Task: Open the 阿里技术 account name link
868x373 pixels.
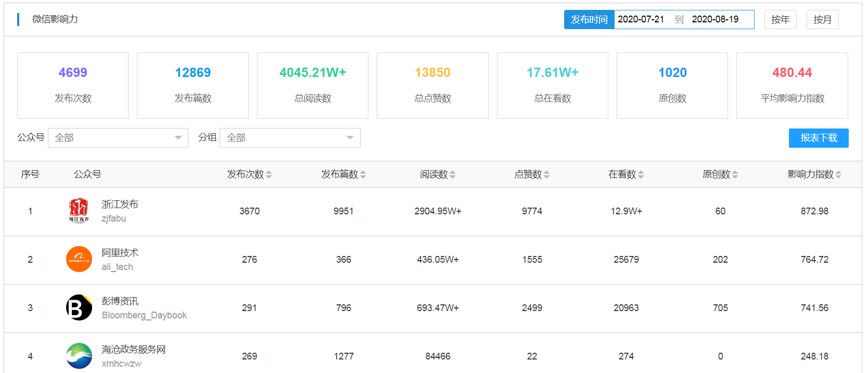Action: click(120, 253)
